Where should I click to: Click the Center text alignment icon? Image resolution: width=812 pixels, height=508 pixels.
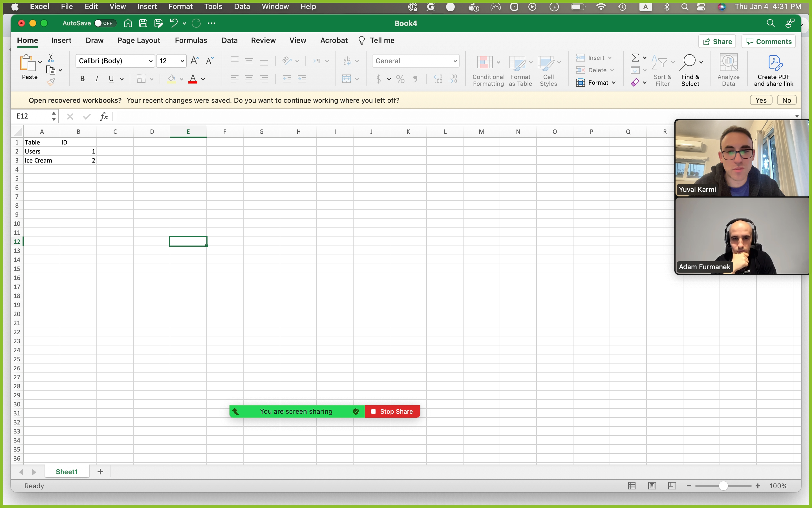(x=249, y=79)
